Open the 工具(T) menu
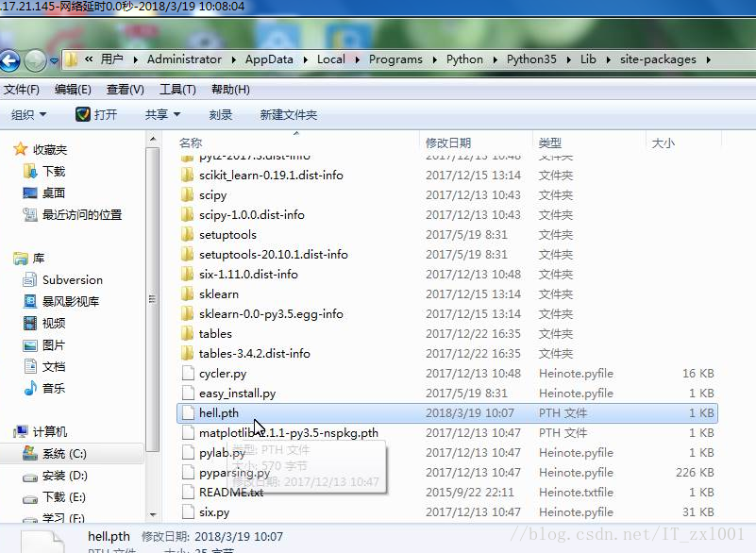 coord(177,90)
